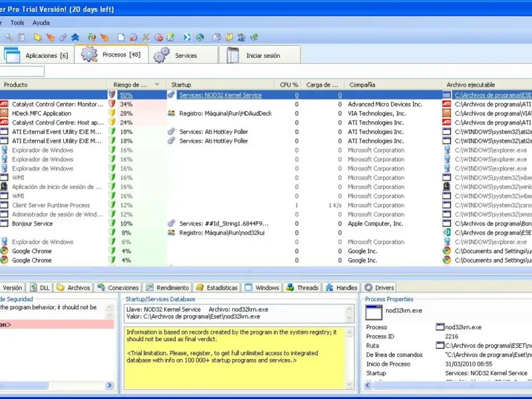Switch to the Conexiones tab

(118, 287)
